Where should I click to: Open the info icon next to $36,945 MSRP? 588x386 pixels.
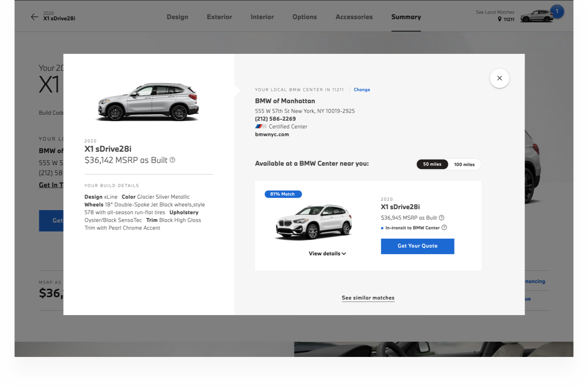[x=442, y=218]
